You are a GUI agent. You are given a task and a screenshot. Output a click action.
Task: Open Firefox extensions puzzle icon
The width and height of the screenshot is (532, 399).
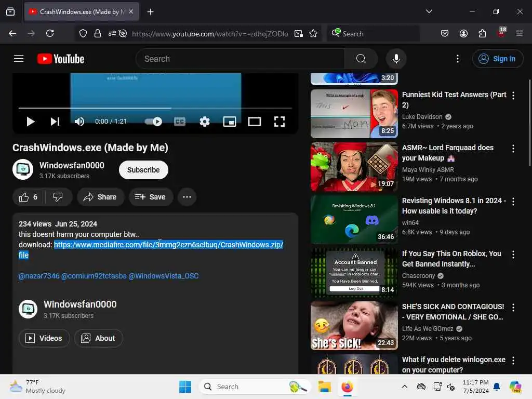[482, 33]
